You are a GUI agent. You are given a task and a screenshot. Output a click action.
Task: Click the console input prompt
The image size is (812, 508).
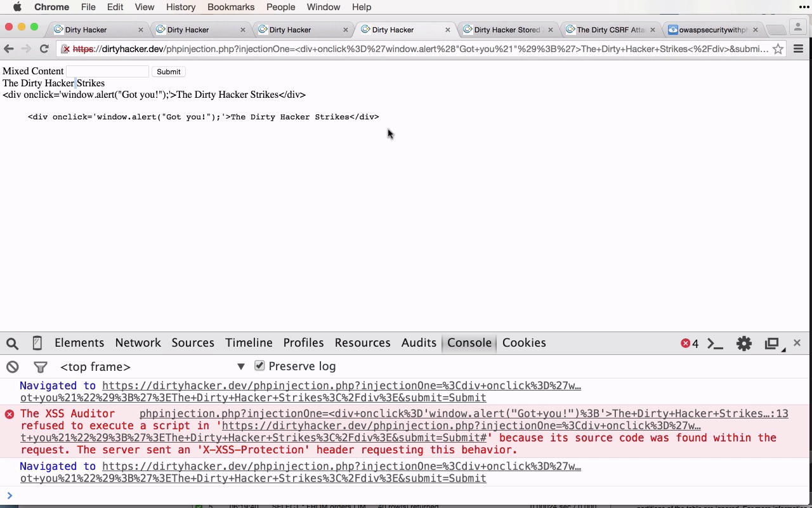[x=406, y=495]
